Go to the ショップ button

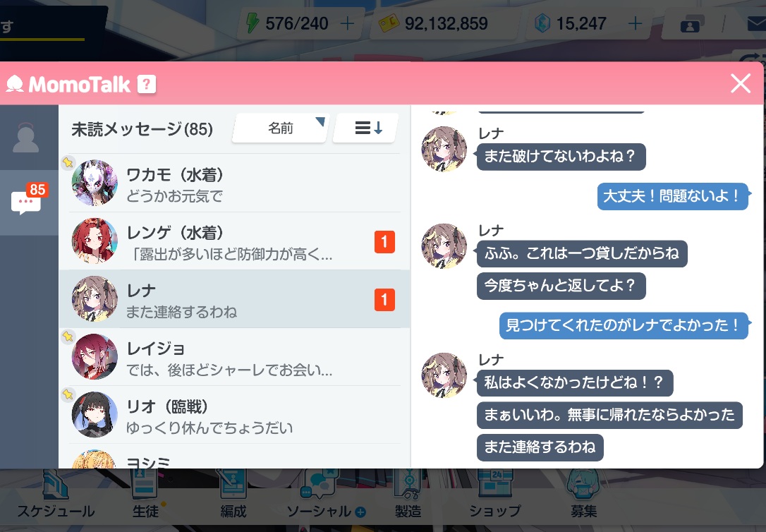tap(495, 497)
